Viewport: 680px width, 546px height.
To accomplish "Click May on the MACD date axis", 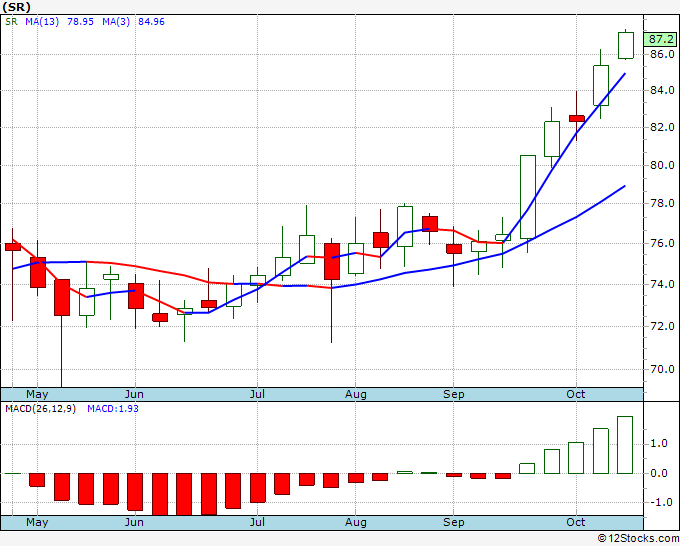I will pos(37,522).
